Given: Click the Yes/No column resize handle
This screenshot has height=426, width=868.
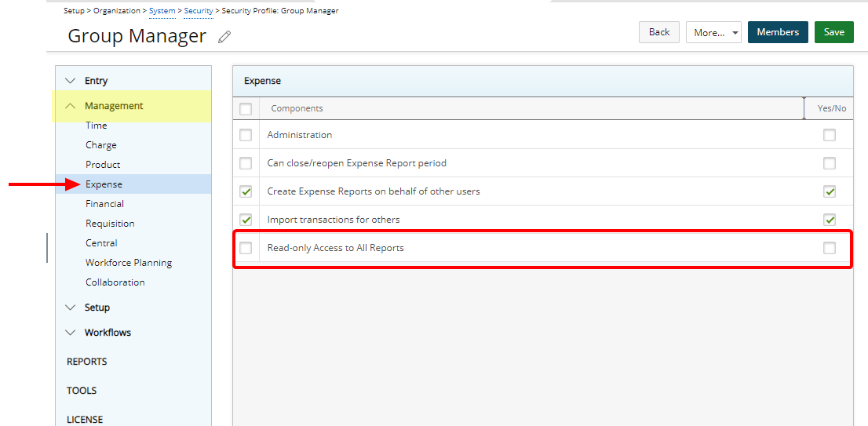Looking at the screenshot, I should click(804, 108).
